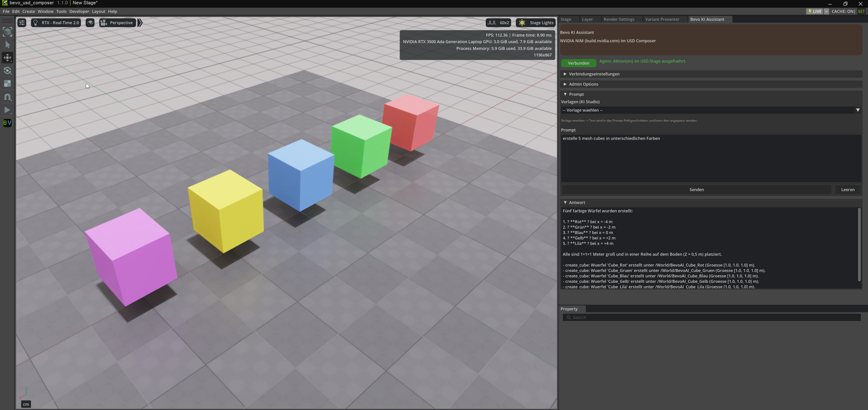Start playback with the Play button

7,110
